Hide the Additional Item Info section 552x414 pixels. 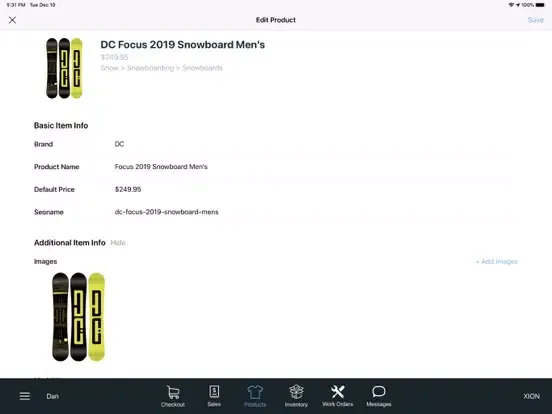pos(118,243)
